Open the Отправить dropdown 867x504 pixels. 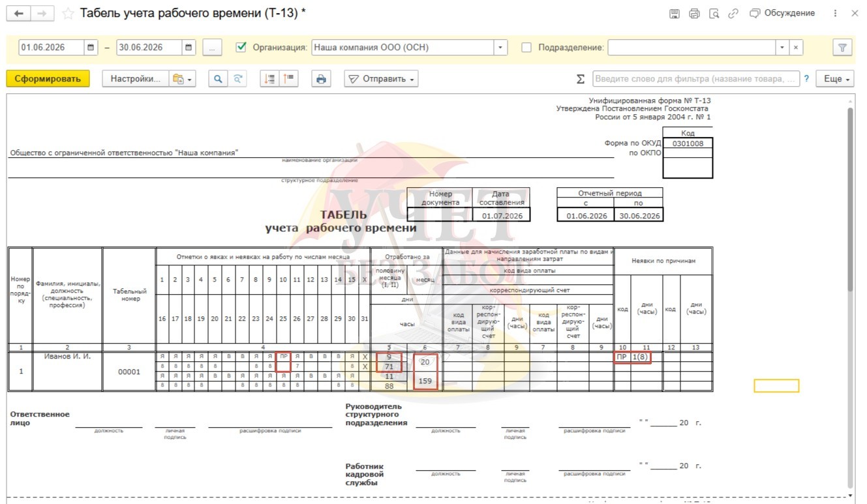382,79
